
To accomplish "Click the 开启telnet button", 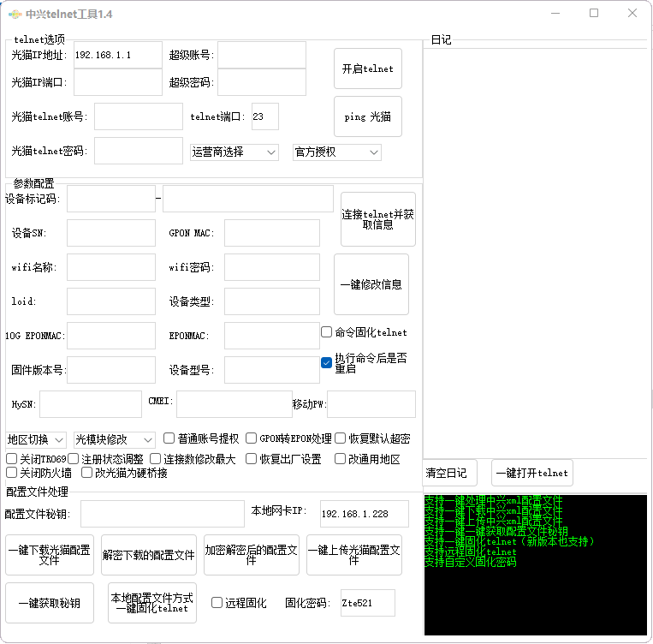I will tap(368, 69).
